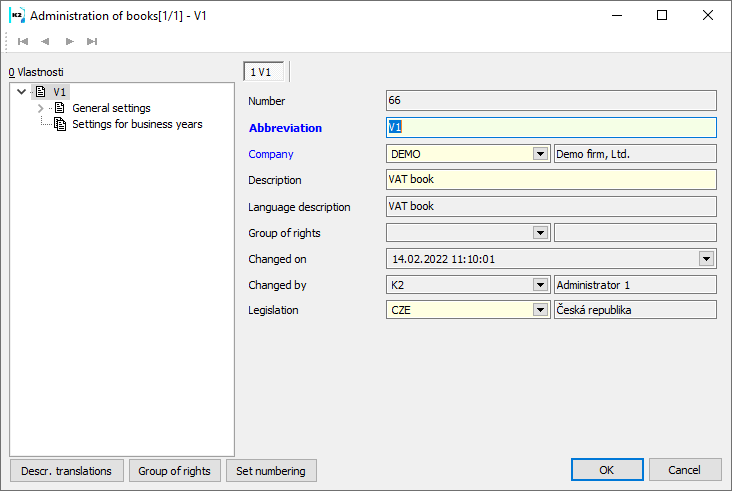732x491 pixels.
Task: Open the Legislation dropdown arrow
Action: [541, 310]
